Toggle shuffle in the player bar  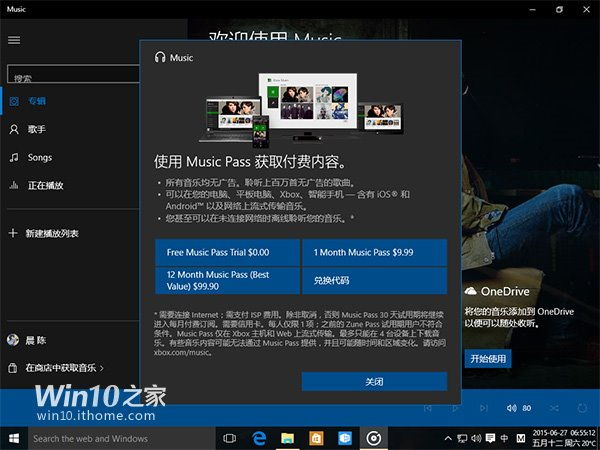click(554, 408)
